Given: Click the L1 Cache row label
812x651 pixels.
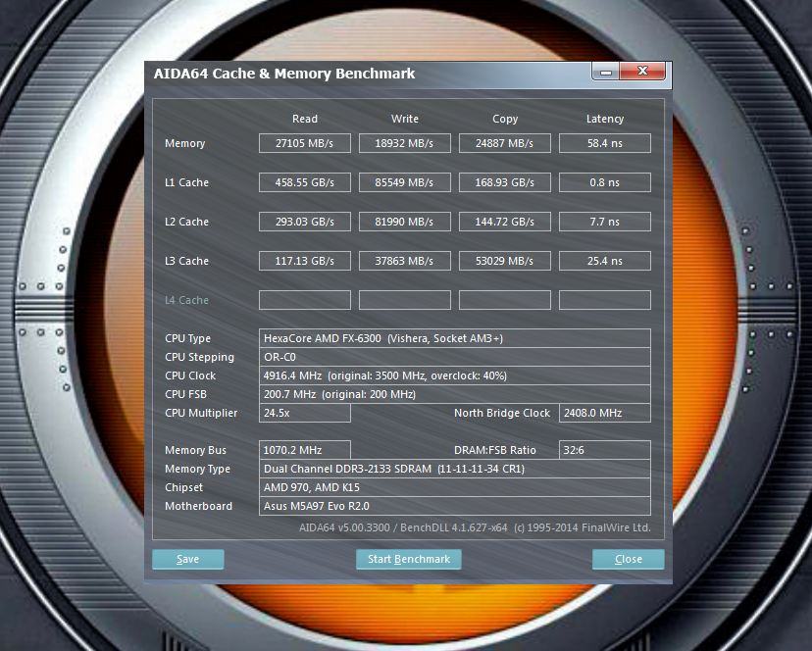Looking at the screenshot, I should (x=186, y=182).
